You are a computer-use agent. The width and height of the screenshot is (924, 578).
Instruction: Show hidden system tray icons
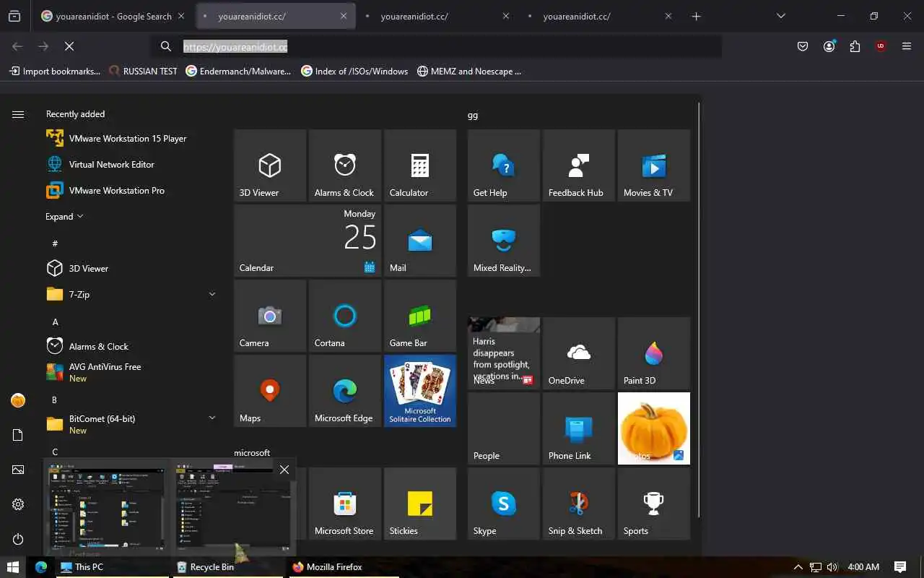click(x=798, y=567)
